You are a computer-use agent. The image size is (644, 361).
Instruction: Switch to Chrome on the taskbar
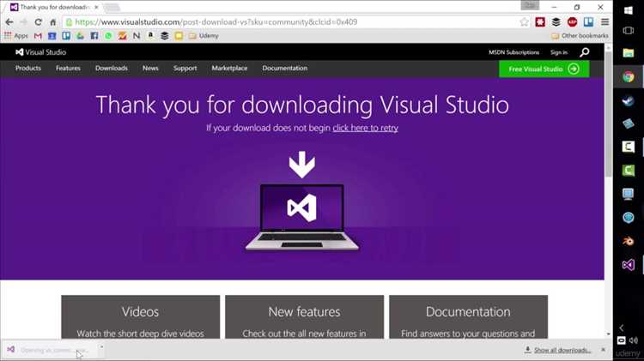click(x=628, y=76)
